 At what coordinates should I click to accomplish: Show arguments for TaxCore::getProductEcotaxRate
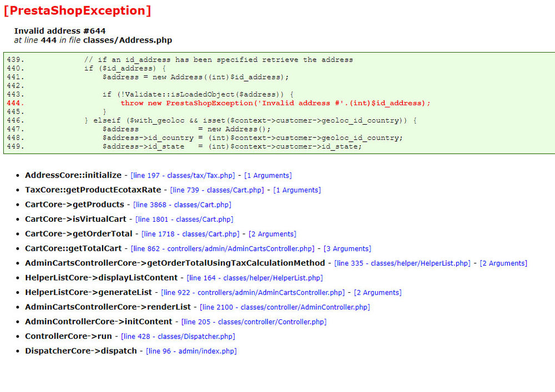[x=297, y=190]
